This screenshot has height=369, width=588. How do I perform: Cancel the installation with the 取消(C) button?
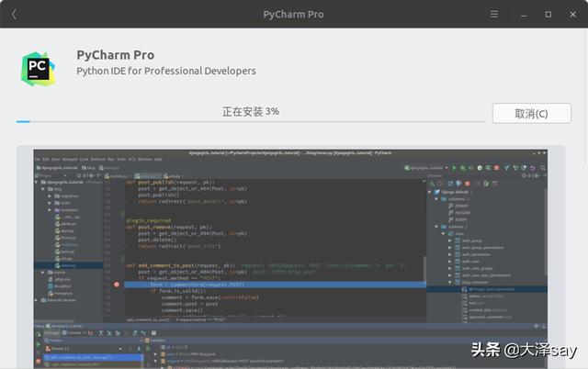click(531, 113)
